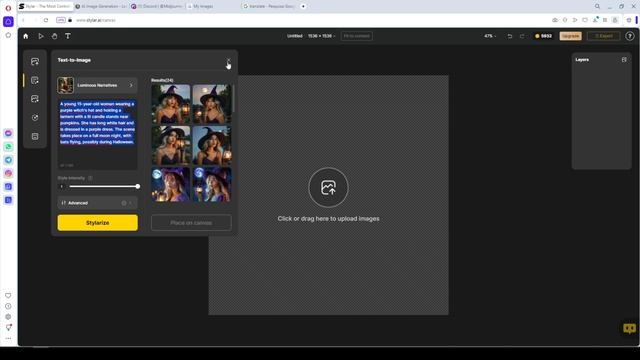Open the Luminous Narratives style selector

click(98, 85)
